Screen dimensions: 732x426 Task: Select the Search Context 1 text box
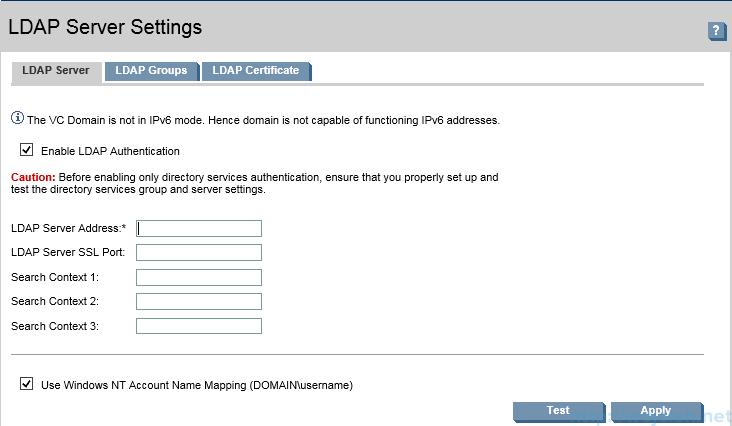coord(199,277)
